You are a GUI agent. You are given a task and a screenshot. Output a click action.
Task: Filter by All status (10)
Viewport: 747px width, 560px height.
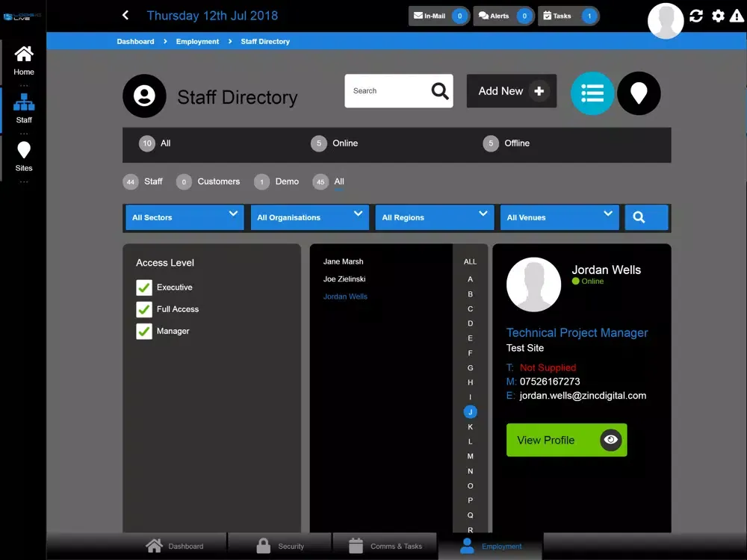coord(155,143)
